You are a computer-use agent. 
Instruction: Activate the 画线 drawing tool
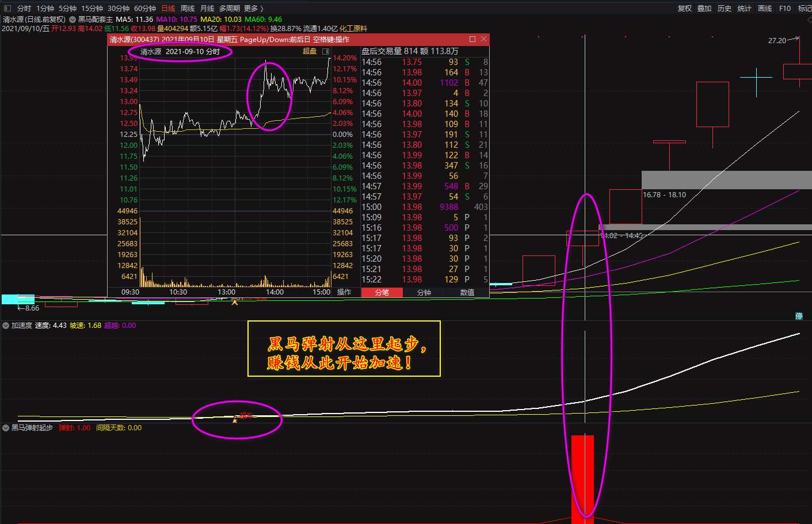765,9
